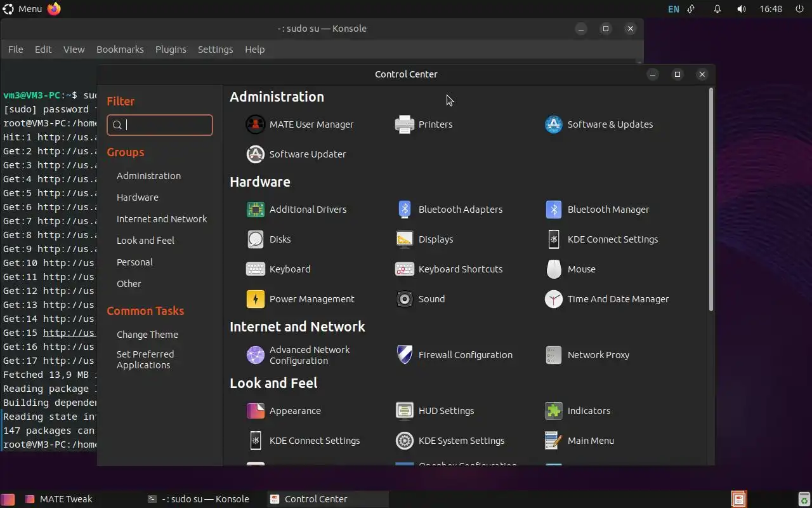Open Konsole Settings menu

click(x=215, y=50)
